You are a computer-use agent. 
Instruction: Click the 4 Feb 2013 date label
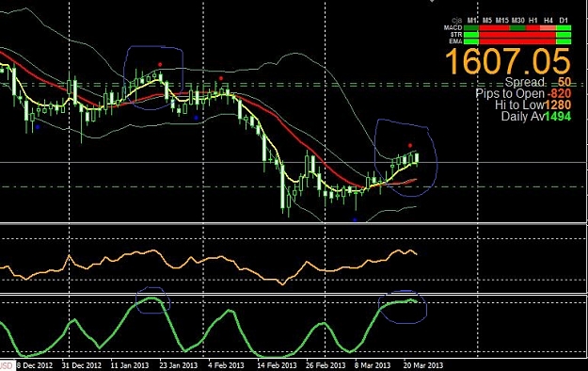tap(226, 365)
